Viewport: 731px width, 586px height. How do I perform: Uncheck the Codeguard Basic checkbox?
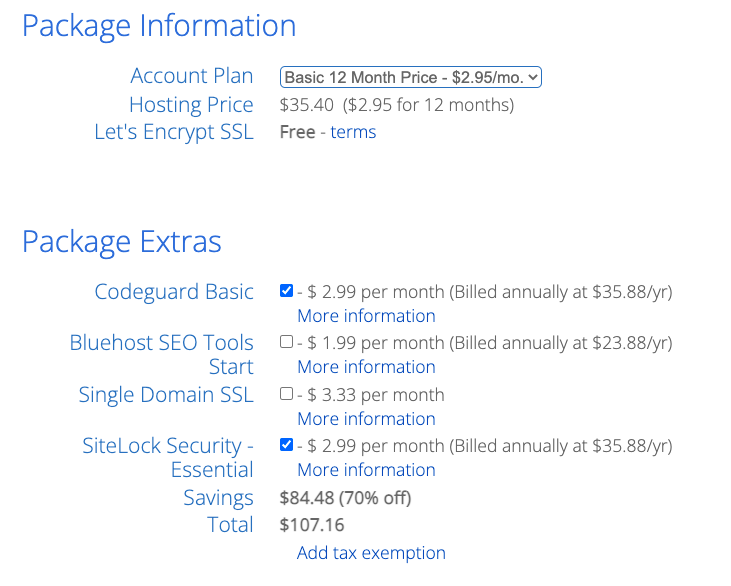coord(287,291)
